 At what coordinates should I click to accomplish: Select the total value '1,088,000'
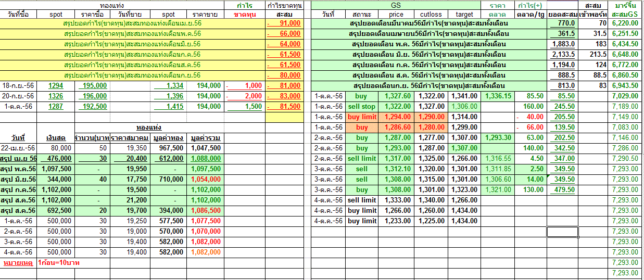(x=206, y=158)
